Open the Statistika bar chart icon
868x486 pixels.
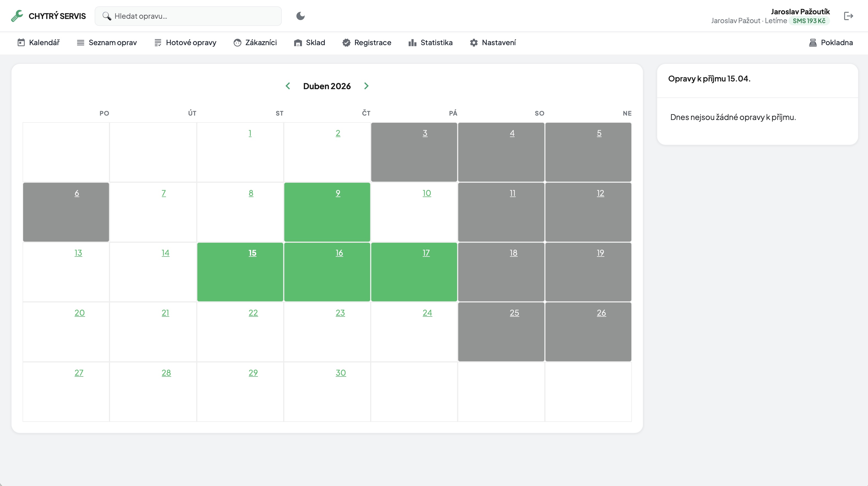point(412,42)
